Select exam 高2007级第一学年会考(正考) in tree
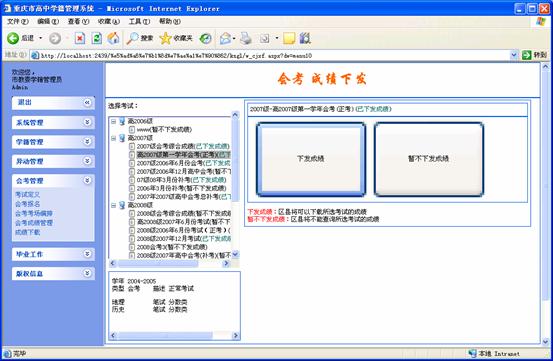This screenshot has width=553, height=361. 183,154
